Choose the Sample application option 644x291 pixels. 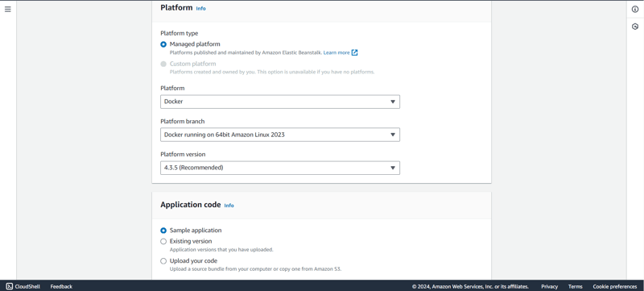pos(163,231)
